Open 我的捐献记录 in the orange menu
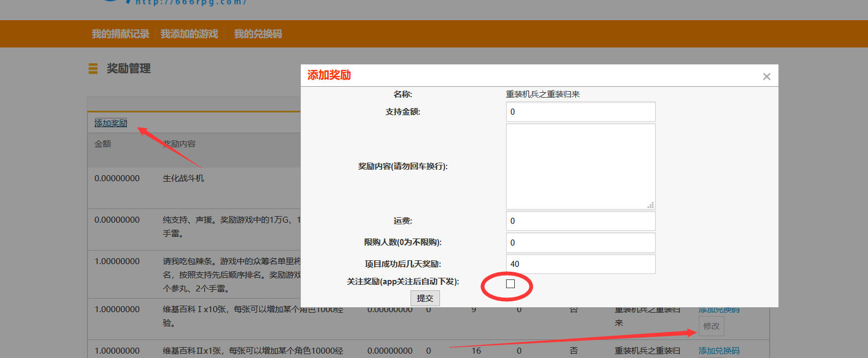 (x=120, y=34)
